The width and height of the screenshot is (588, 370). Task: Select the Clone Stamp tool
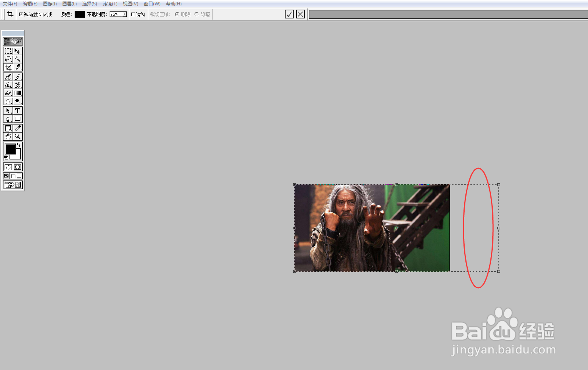[x=8, y=85]
